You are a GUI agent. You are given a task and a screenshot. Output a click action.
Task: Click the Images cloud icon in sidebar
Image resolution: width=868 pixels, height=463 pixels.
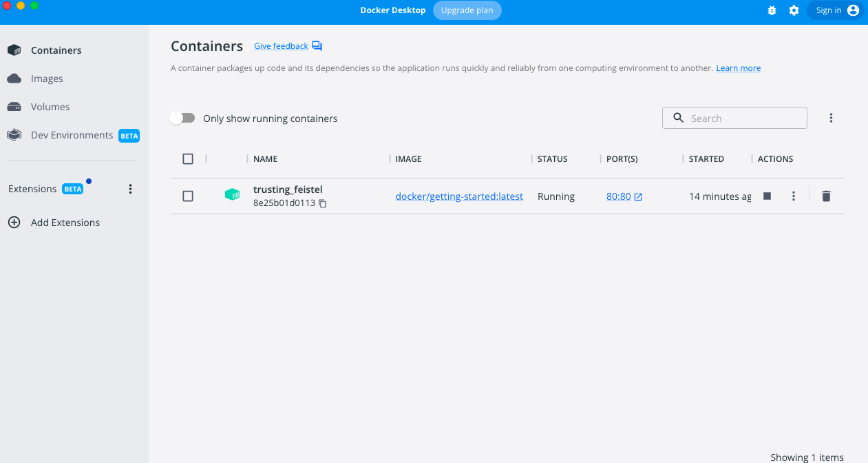coord(14,79)
